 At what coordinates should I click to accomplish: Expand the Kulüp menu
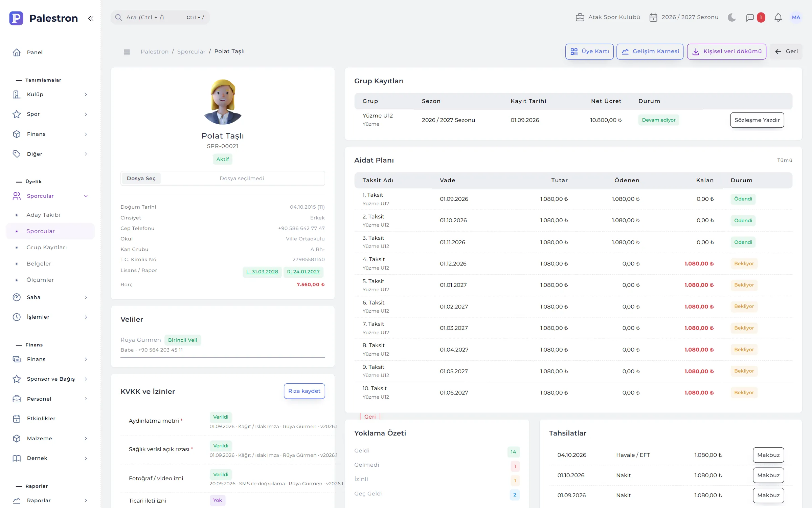(x=50, y=94)
